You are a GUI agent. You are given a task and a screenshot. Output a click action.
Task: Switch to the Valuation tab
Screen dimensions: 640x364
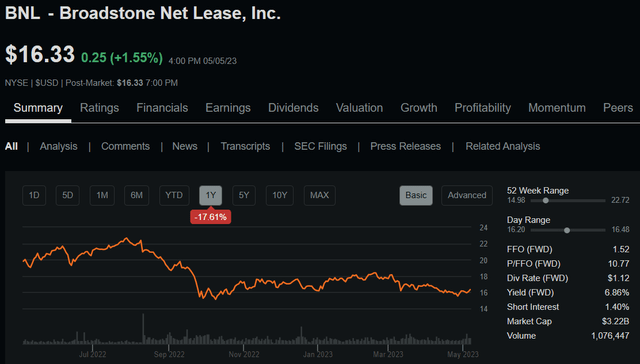(x=359, y=108)
